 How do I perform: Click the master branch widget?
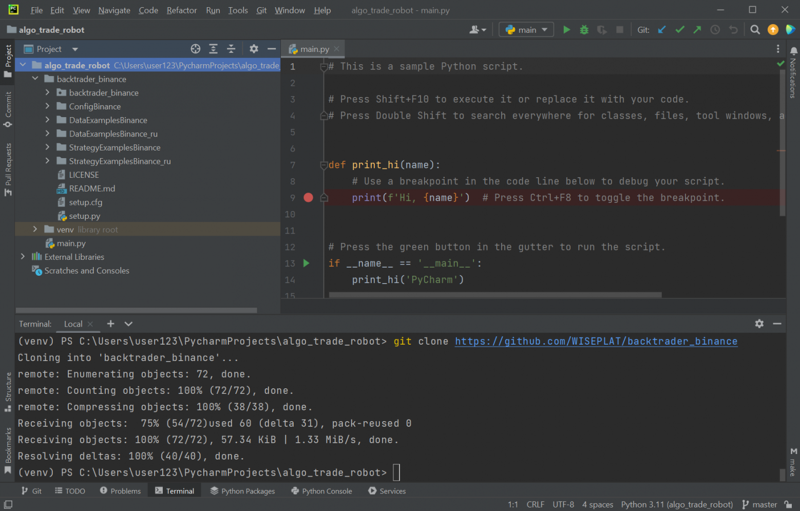coord(760,504)
